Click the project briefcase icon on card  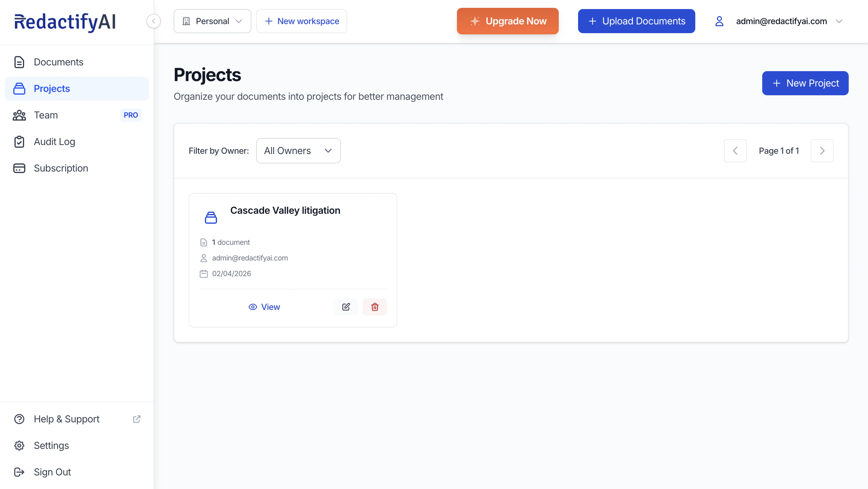tap(211, 217)
